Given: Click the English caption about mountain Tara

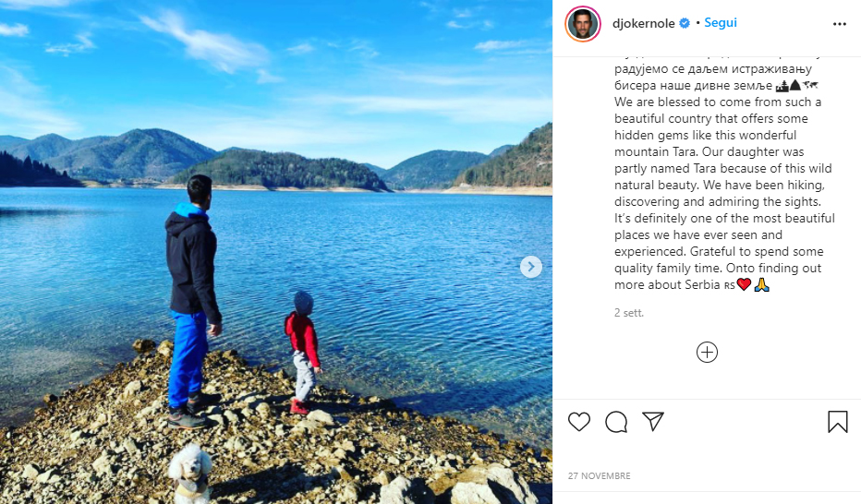Looking at the screenshot, I should coord(724,193).
